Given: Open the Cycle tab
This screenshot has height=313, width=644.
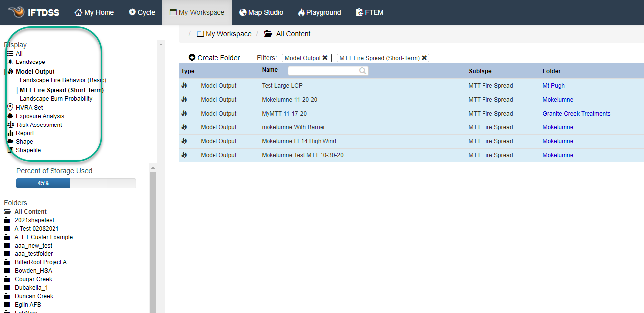Looking at the screenshot, I should [x=142, y=12].
